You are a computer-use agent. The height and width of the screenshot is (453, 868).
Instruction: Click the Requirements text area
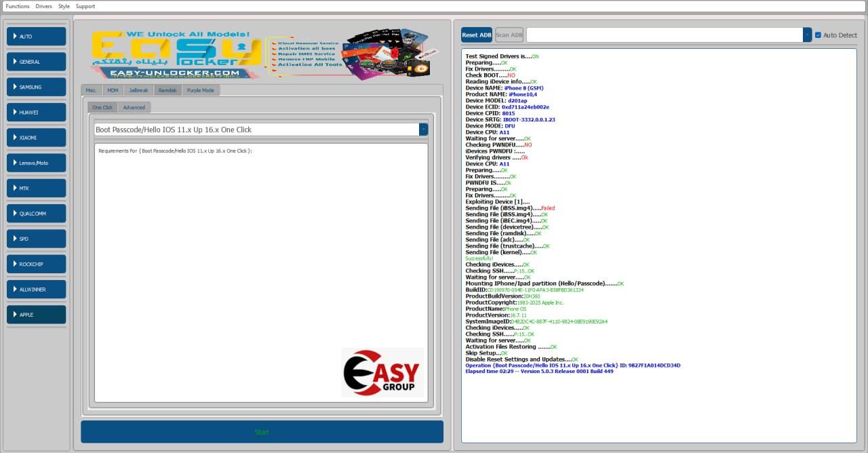[261, 272]
